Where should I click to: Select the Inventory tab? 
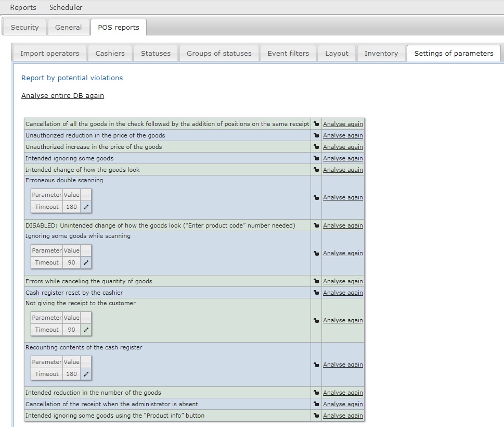pyautogui.click(x=381, y=53)
